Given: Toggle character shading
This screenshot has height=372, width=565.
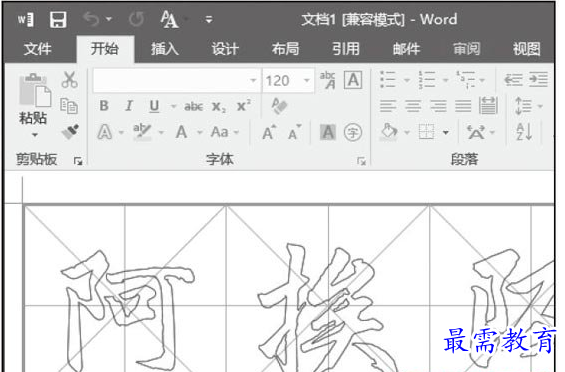Looking at the screenshot, I should pyautogui.click(x=328, y=132).
